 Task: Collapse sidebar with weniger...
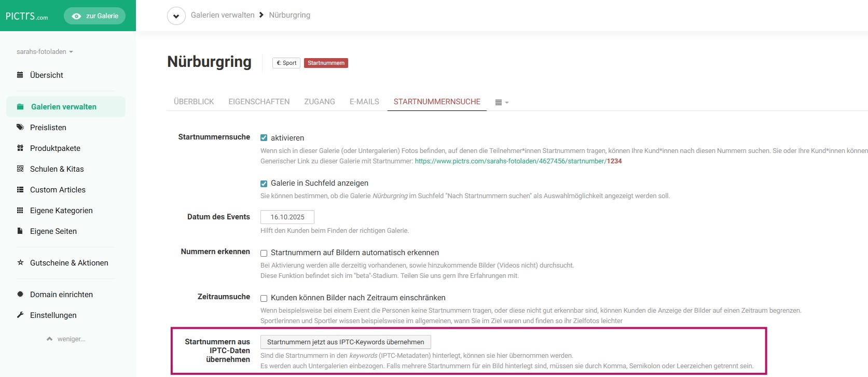pos(66,339)
